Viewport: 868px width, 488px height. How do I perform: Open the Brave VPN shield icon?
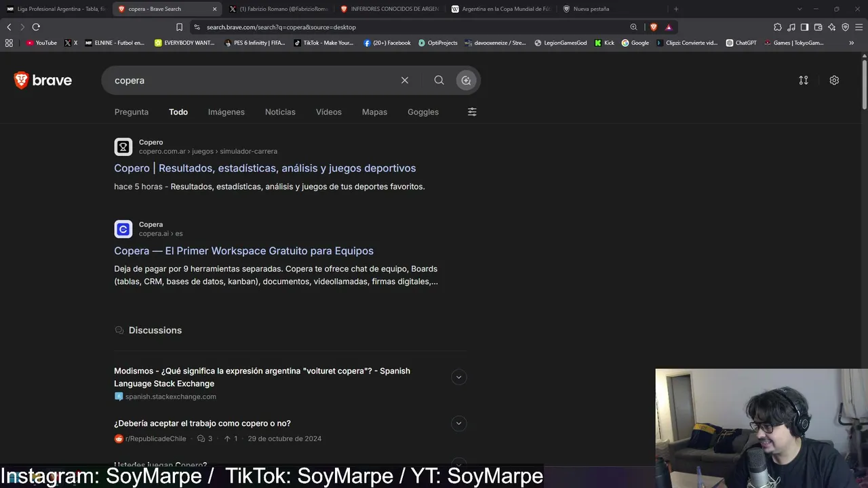[845, 27]
